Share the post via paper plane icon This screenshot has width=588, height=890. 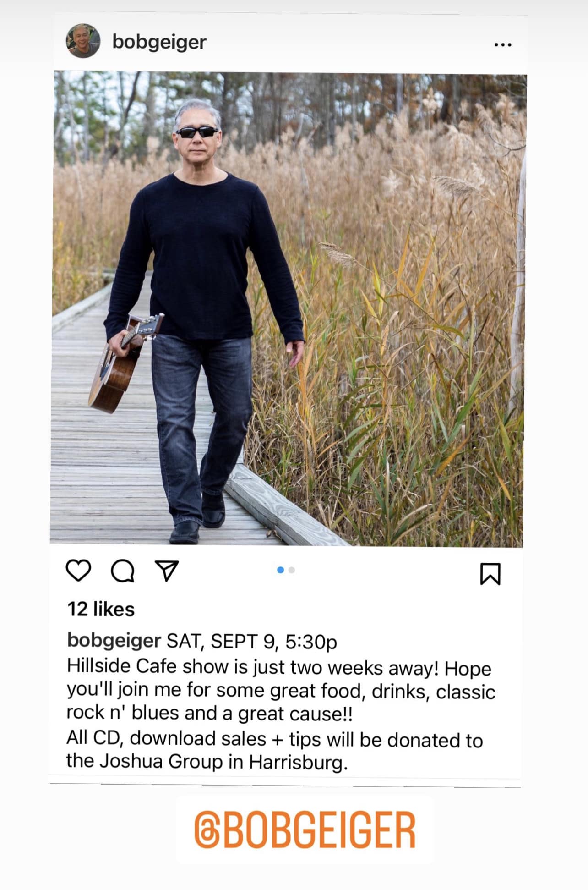tap(167, 571)
